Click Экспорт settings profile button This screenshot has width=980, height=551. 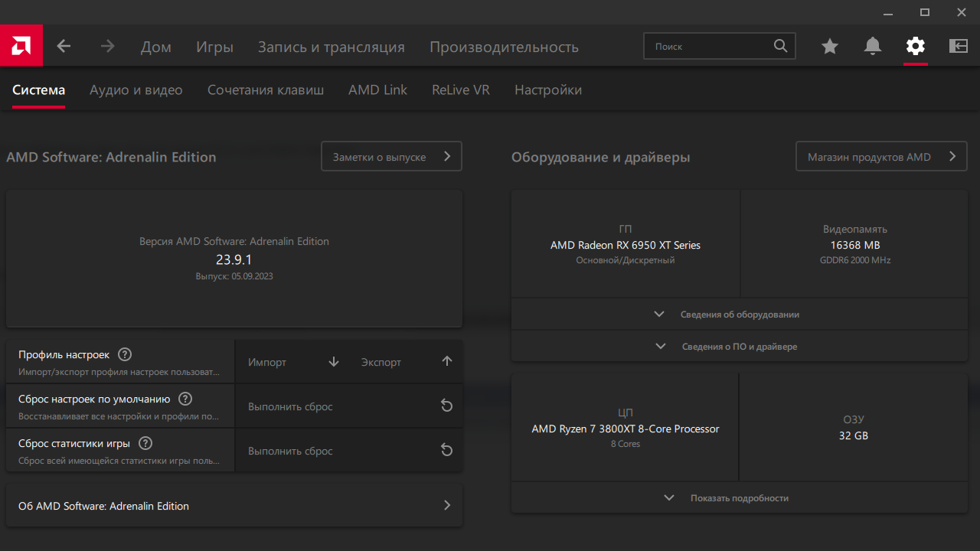(407, 362)
